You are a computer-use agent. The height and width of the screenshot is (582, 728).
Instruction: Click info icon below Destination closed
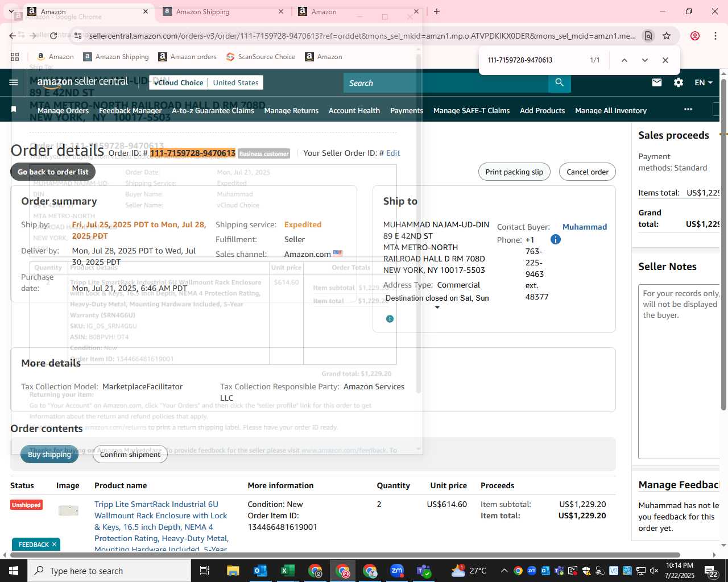[390, 319]
